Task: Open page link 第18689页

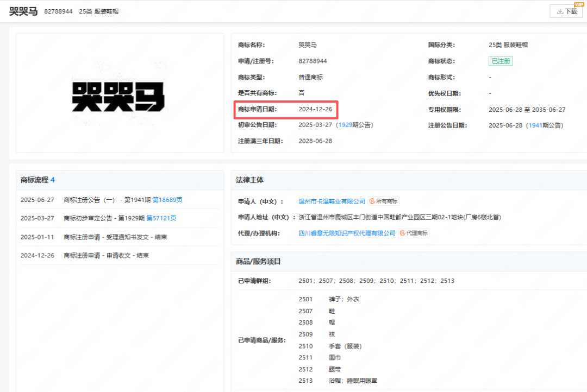Action: [167, 200]
